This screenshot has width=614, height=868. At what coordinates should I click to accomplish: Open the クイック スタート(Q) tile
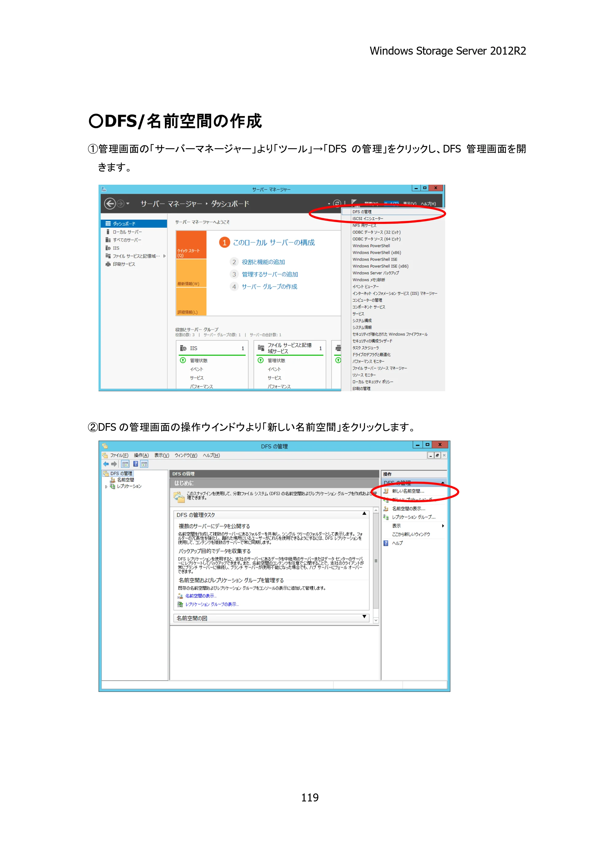[x=191, y=245]
